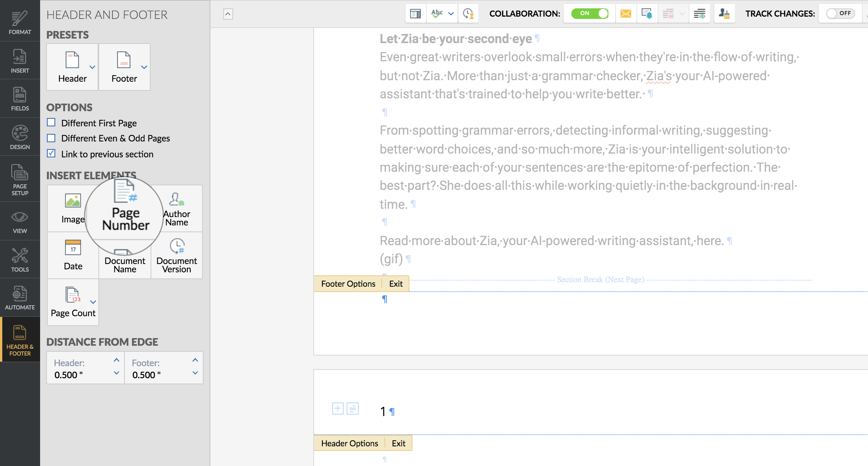
Task: Click the reader view layout icon
Action: 415,14
